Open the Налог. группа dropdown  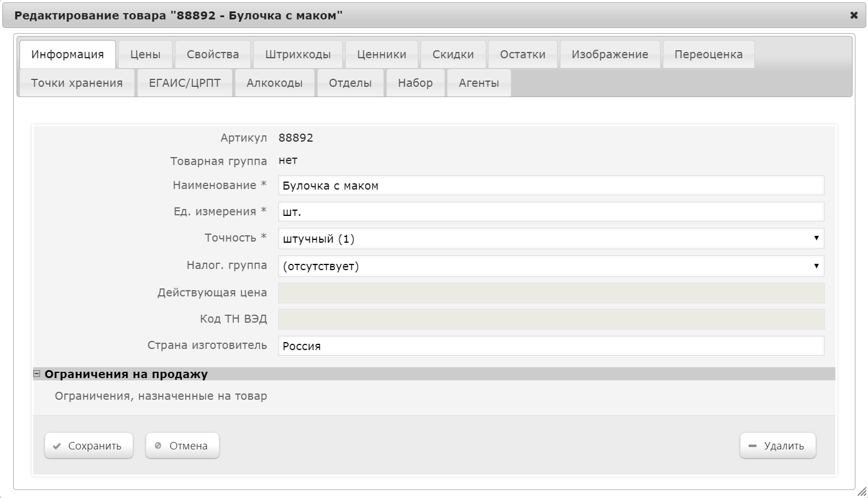coord(551,266)
